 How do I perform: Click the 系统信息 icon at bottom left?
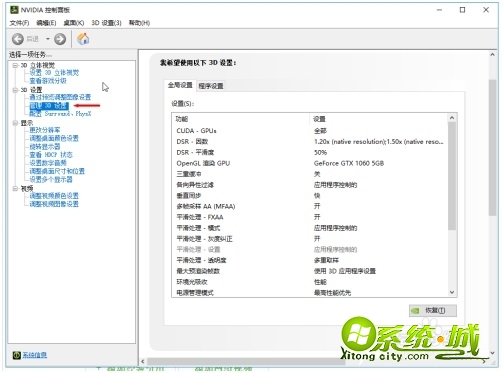point(17,355)
